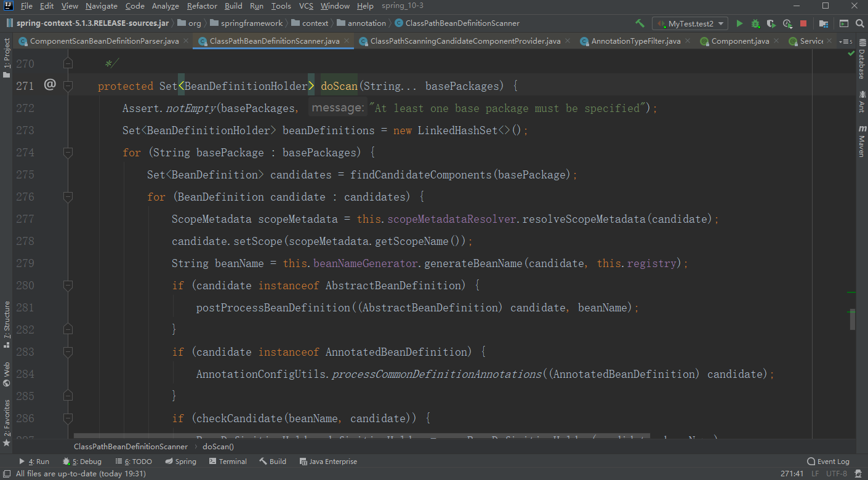This screenshot has height=480, width=868.
Task: Click the IntelliJ IDEA logo icon
Action: (7, 6)
